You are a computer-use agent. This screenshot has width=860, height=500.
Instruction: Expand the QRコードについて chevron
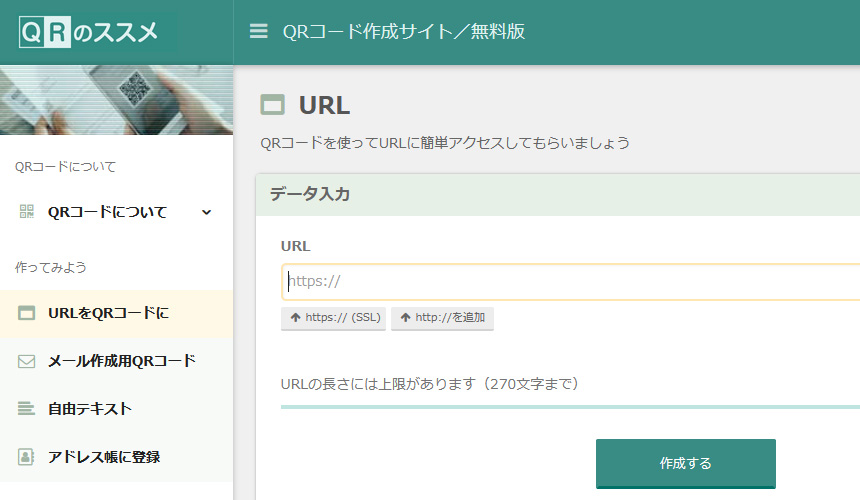pyautogui.click(x=206, y=212)
